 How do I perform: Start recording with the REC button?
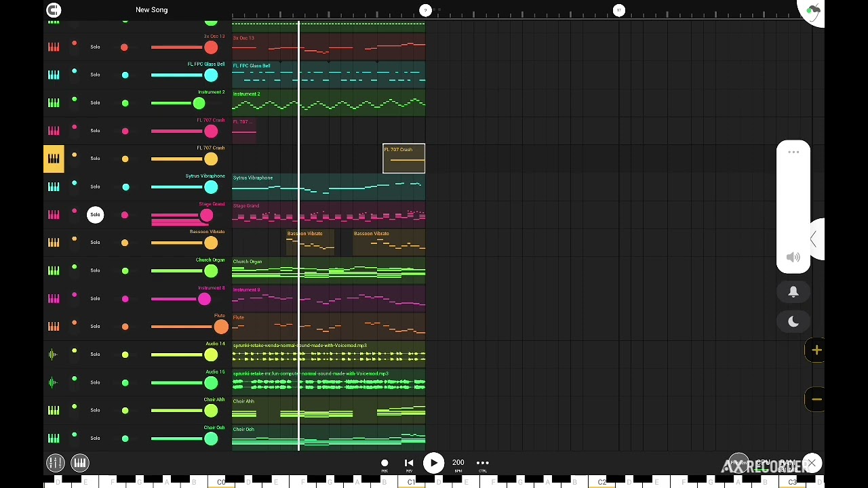click(384, 464)
